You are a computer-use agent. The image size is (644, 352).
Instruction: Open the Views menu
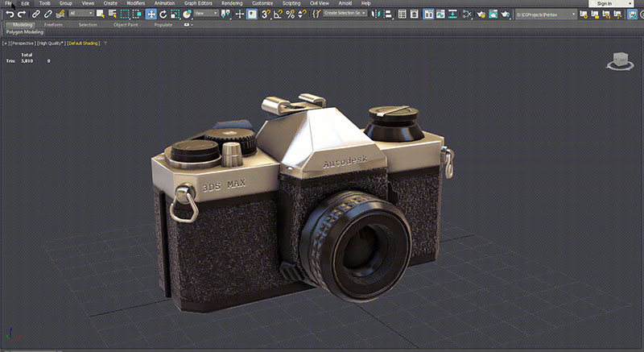(88, 3)
